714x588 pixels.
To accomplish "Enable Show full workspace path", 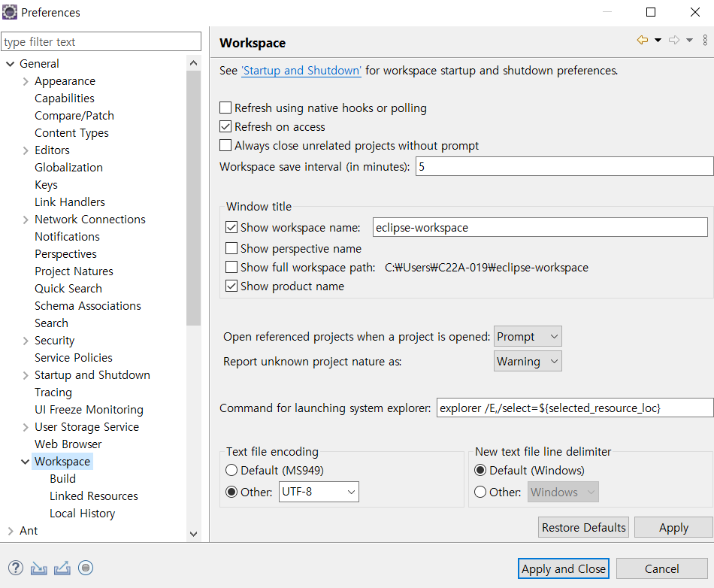I will [x=231, y=266].
